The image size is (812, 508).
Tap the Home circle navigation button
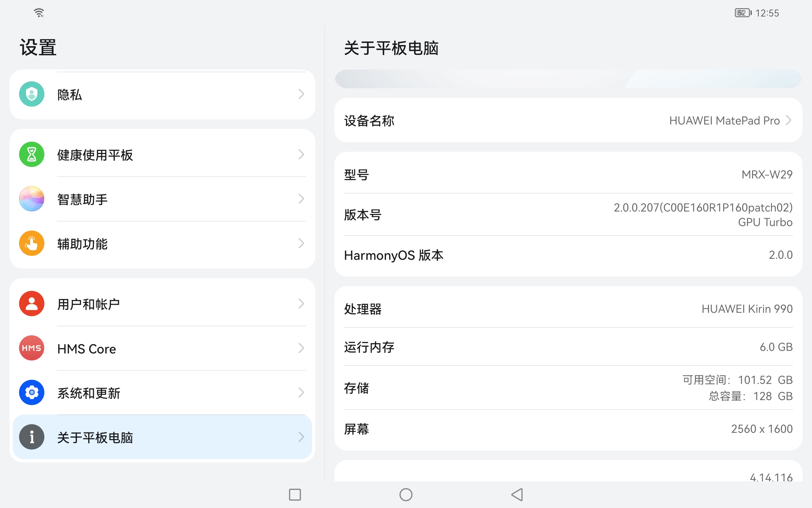tap(406, 495)
